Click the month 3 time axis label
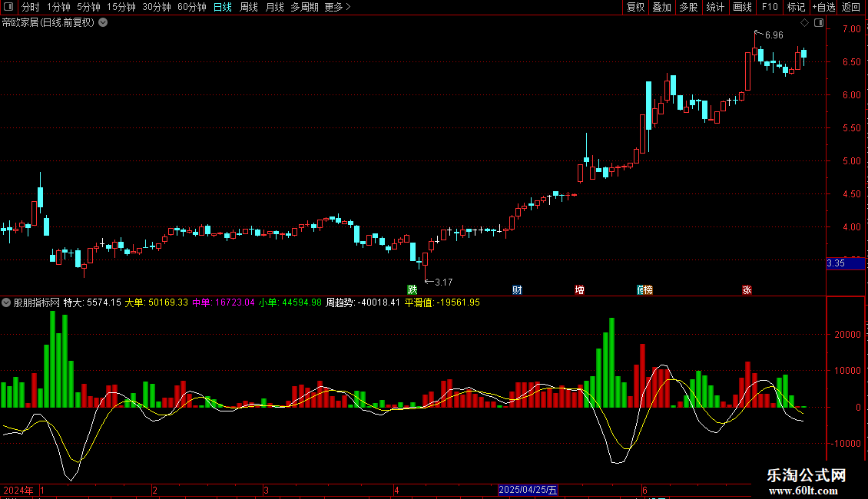Image resolution: width=868 pixels, height=499 pixels. pos(267,490)
